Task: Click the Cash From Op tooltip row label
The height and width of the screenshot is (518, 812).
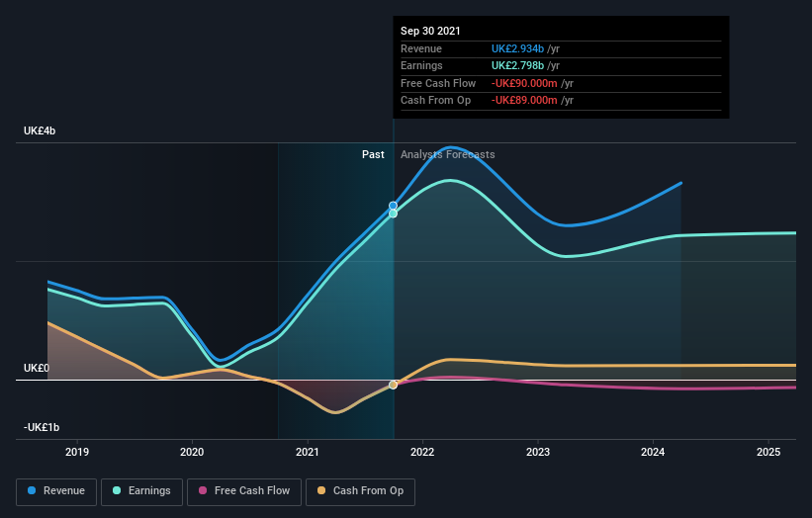Action: point(435,101)
